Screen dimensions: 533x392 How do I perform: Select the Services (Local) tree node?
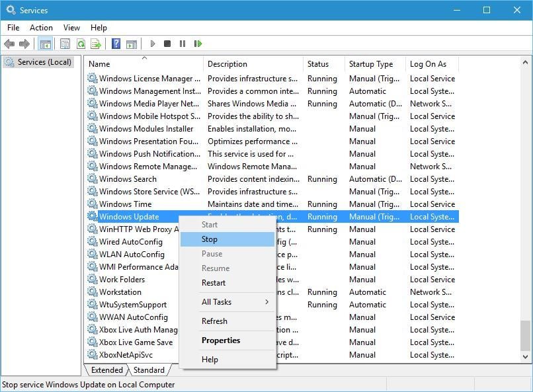point(38,62)
